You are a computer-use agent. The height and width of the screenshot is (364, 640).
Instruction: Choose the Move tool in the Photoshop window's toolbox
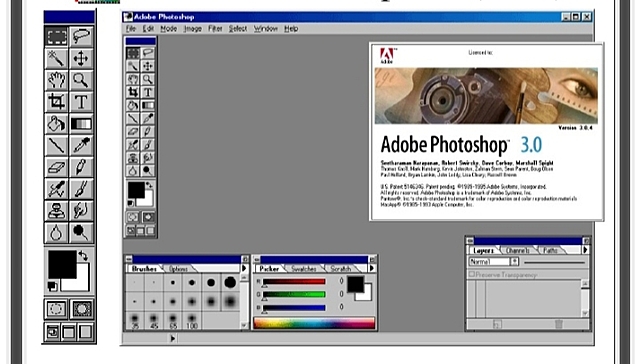pyautogui.click(x=148, y=66)
